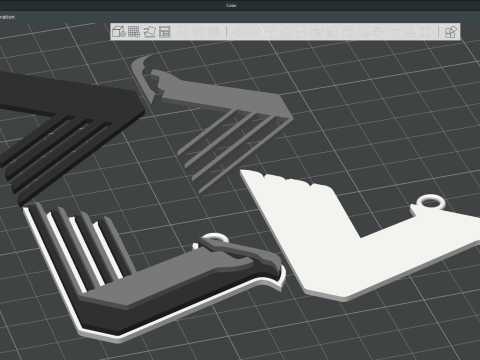Viewport: 480px width, 360px height.
Task: Select the greyed Rotate tool icon
Action: 254,32
